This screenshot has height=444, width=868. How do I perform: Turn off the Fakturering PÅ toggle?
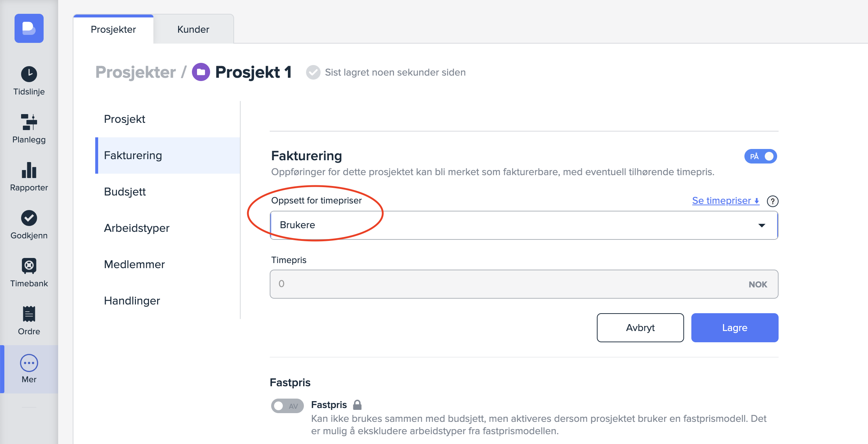pyautogui.click(x=760, y=156)
